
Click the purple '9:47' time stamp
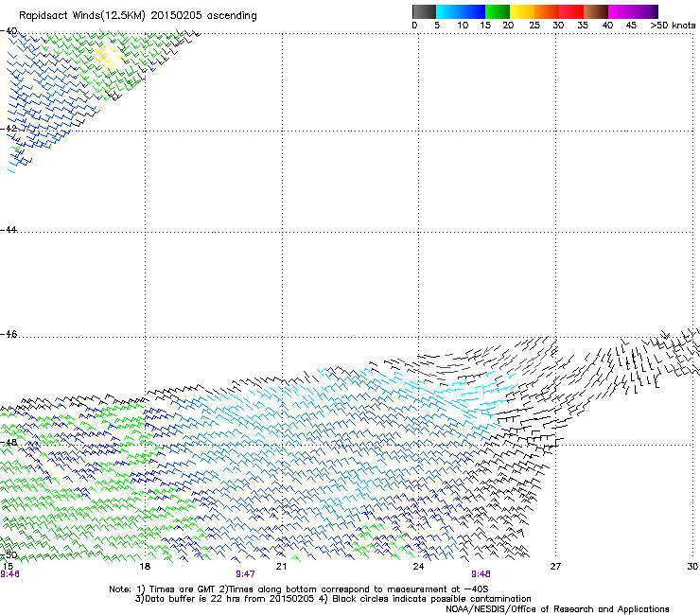245,574
